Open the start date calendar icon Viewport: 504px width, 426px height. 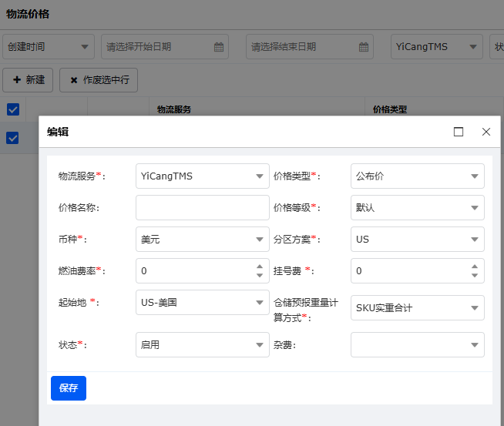coord(219,47)
